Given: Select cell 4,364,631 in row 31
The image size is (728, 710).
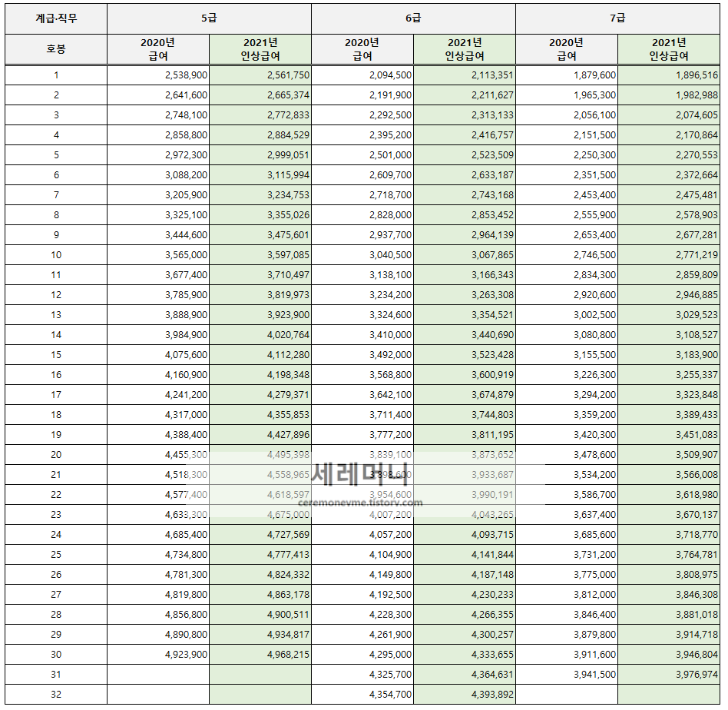Looking at the screenshot, I should pyautogui.click(x=465, y=675).
